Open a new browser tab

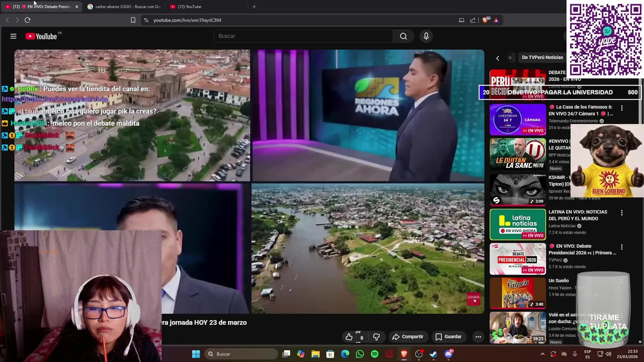(254, 7)
